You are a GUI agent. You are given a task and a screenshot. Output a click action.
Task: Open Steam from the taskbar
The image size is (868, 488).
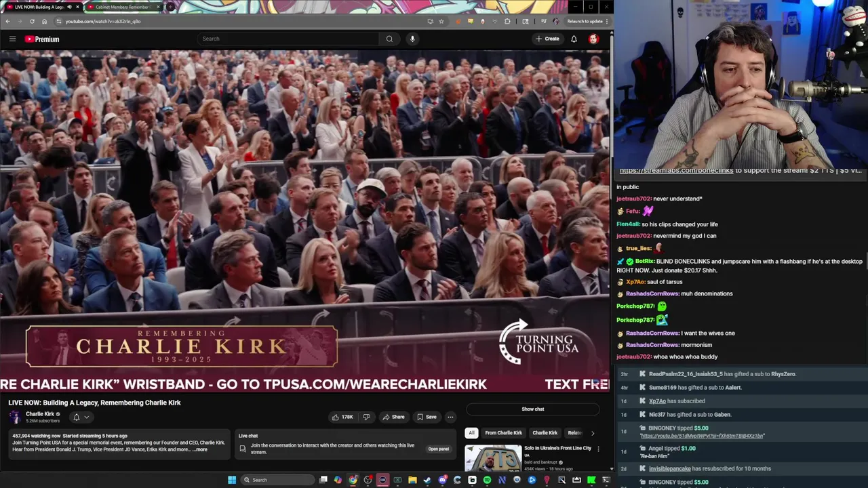coord(427,480)
